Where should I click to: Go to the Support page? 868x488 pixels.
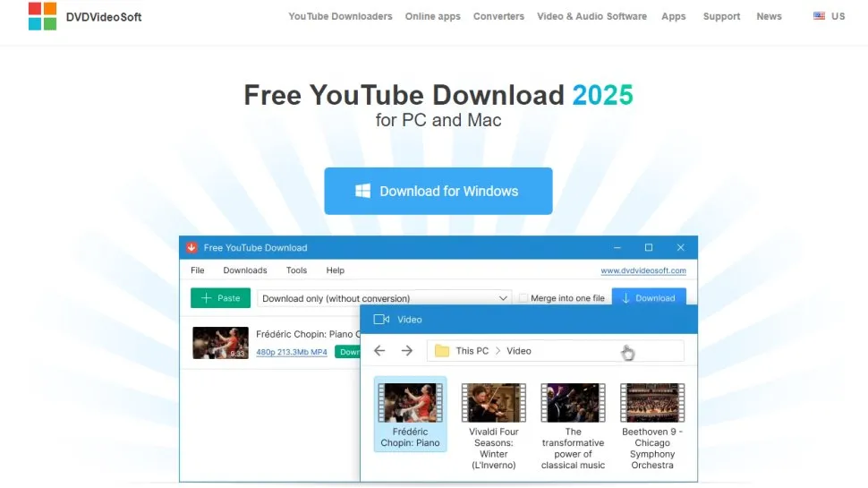pos(721,17)
